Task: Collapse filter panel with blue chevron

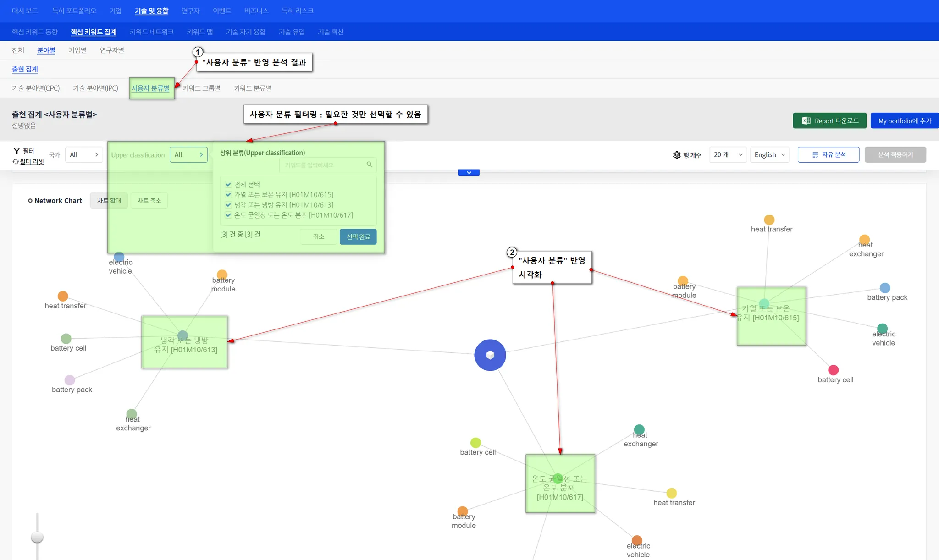Action: click(469, 173)
